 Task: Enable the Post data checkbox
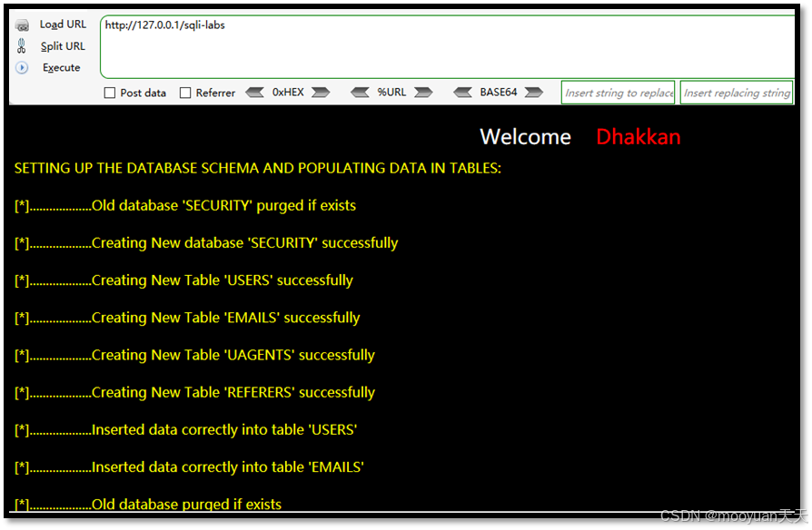click(110, 93)
